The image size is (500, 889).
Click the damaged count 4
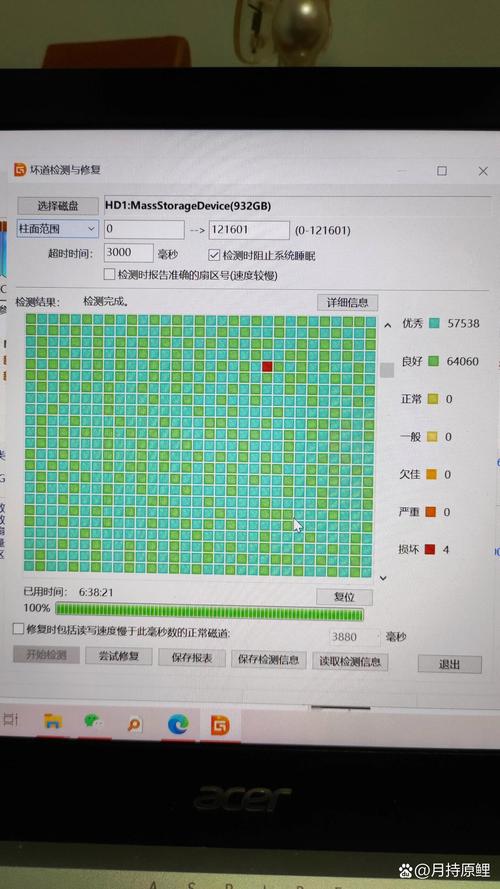tap(446, 549)
